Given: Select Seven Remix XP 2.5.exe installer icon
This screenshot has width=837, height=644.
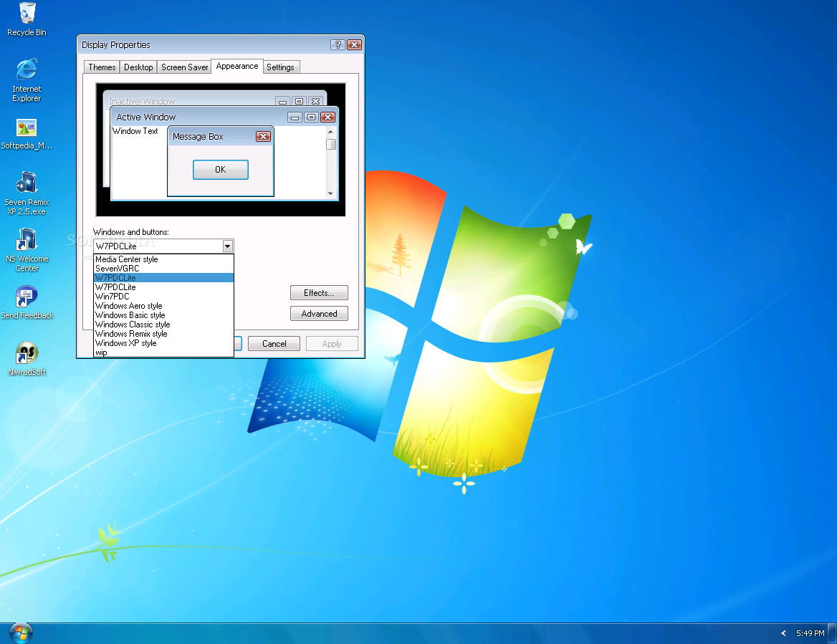Looking at the screenshot, I should [x=27, y=193].
